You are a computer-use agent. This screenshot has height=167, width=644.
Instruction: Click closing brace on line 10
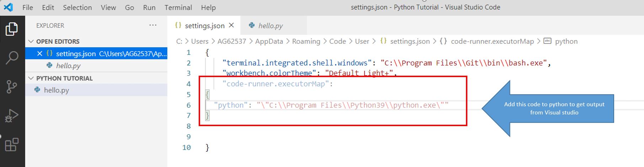click(x=207, y=148)
